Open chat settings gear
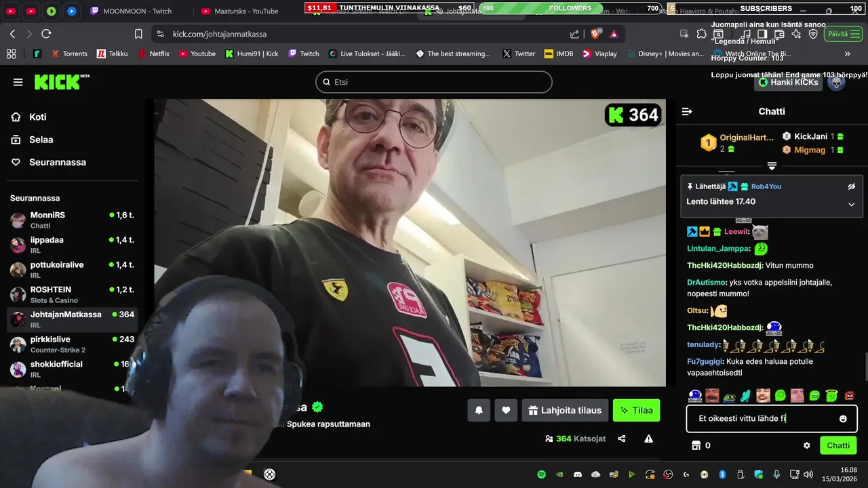The height and width of the screenshot is (488, 868). coord(807,445)
